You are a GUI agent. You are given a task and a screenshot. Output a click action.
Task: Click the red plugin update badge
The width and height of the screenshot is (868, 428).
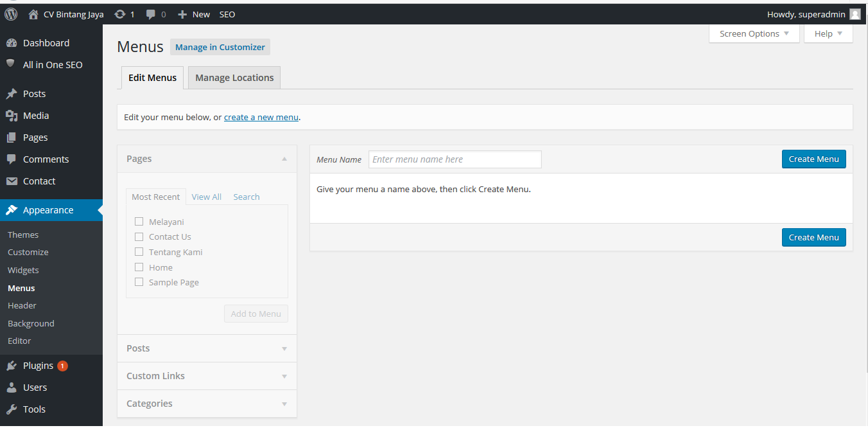click(62, 366)
